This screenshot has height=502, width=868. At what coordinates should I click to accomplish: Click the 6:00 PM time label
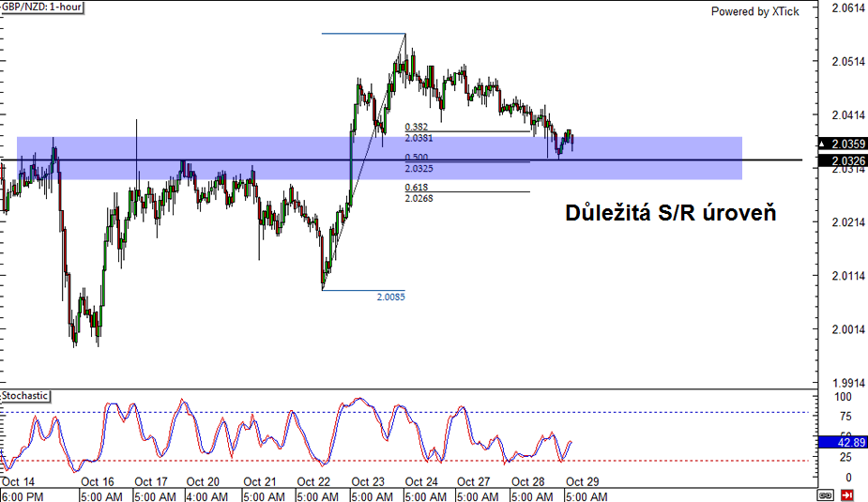23,496
